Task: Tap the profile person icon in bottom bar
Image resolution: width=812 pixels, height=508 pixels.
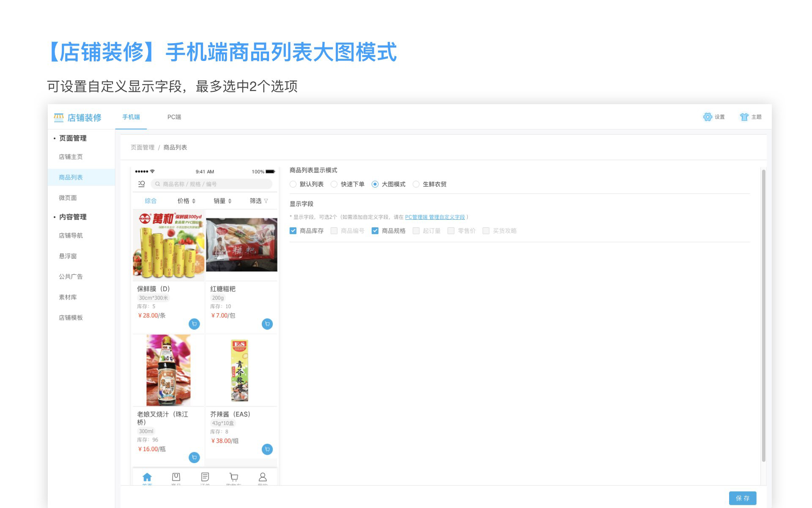Action: point(263,477)
